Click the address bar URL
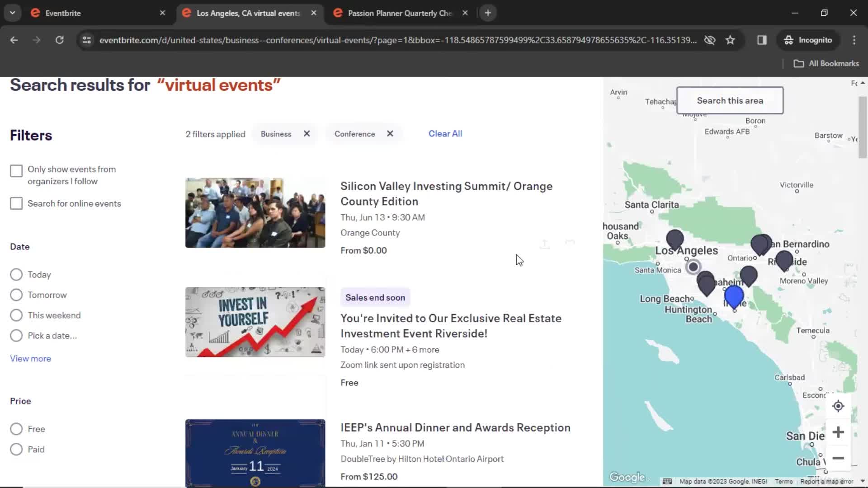This screenshot has height=488, width=868. coord(398,40)
